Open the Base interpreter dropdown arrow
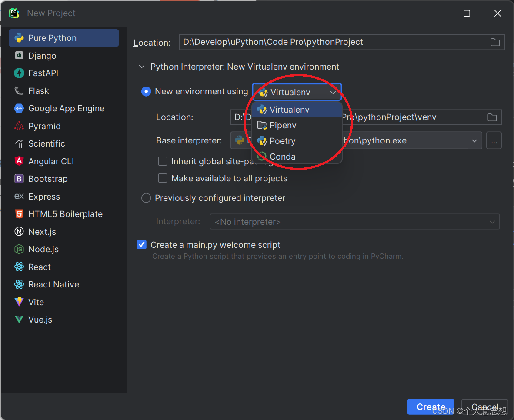Image resolution: width=514 pixels, height=420 pixels. point(474,141)
